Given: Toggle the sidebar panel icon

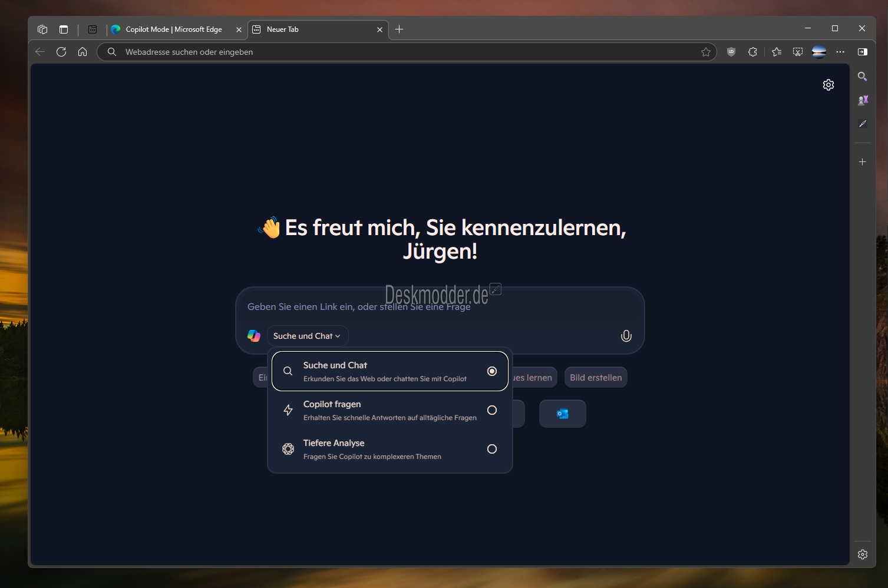Looking at the screenshot, I should click(x=863, y=52).
